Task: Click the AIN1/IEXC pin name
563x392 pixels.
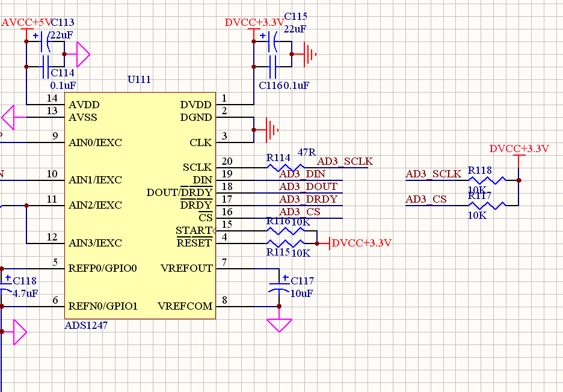Action: [x=95, y=180]
